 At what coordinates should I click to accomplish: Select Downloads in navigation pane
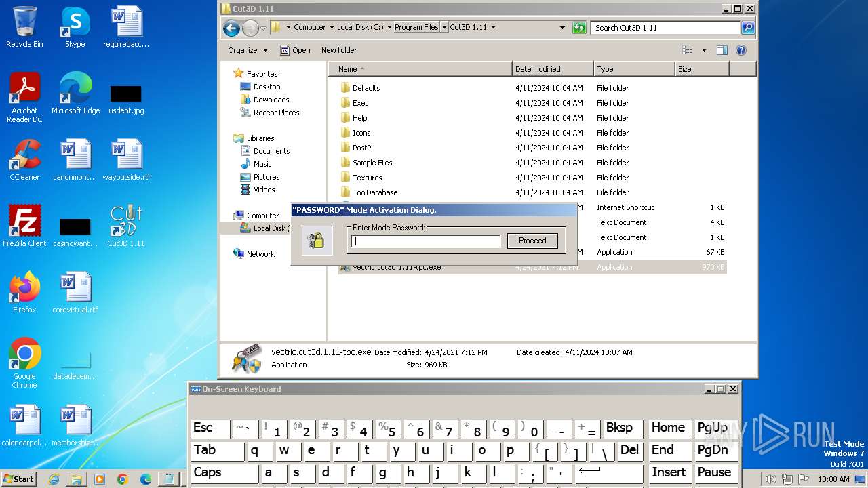click(x=271, y=100)
